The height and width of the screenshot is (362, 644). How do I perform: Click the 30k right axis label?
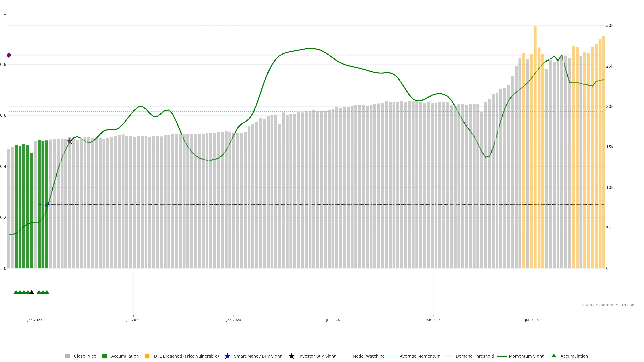click(x=609, y=25)
